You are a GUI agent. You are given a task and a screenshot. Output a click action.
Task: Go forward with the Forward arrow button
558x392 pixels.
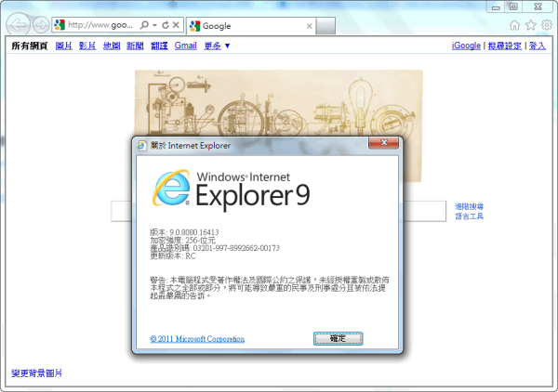pos(41,25)
